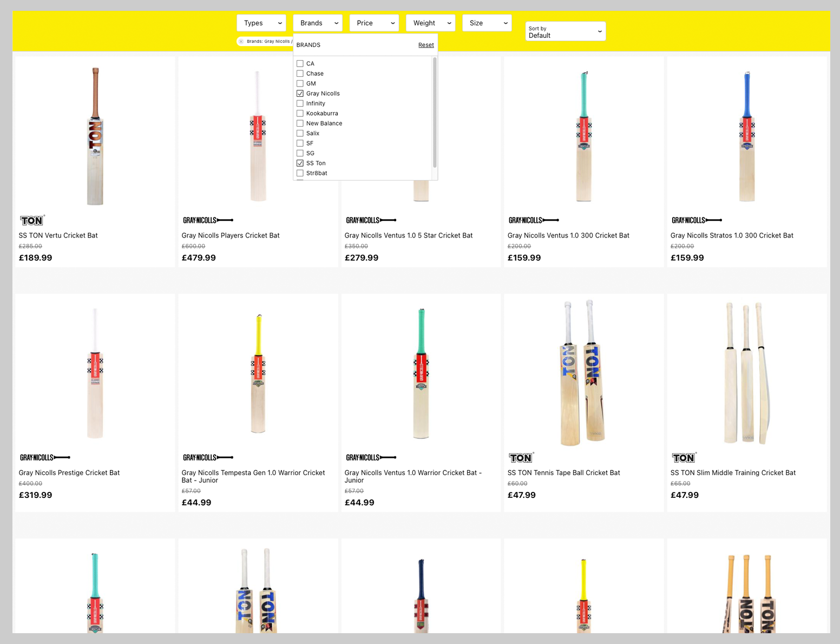840x644 pixels.
Task: Select the Gray Nicolls Prestige bat image
Action: [x=95, y=373]
